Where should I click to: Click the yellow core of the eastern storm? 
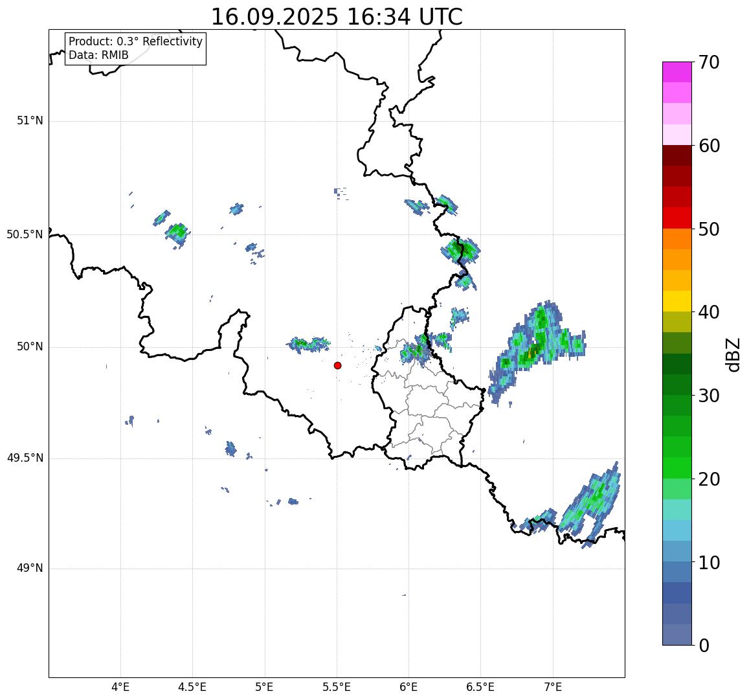tap(531, 354)
